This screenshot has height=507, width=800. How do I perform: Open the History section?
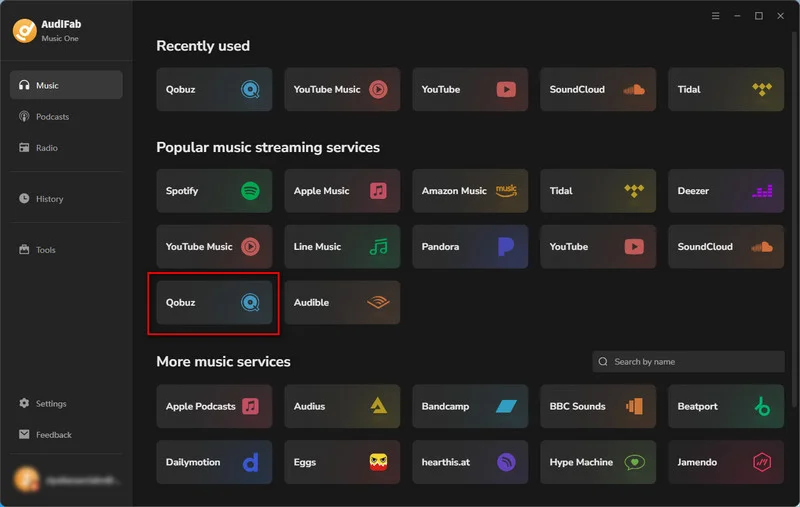click(x=66, y=198)
